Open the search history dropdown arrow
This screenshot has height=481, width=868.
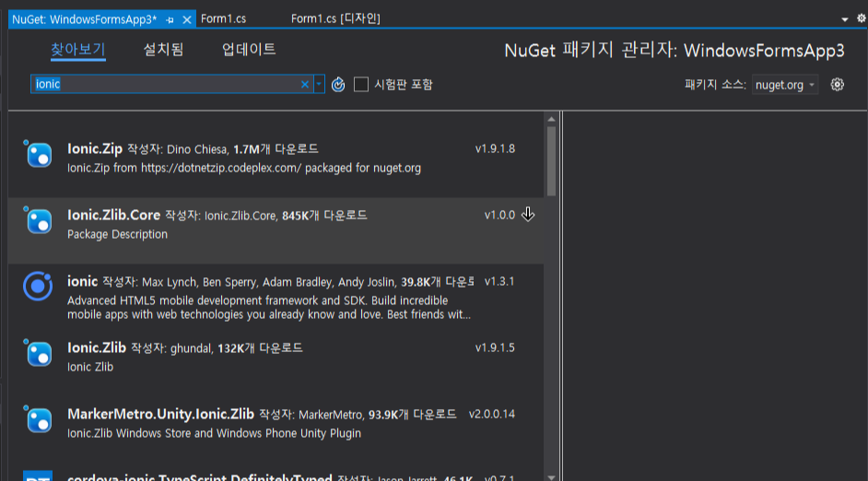coord(319,84)
